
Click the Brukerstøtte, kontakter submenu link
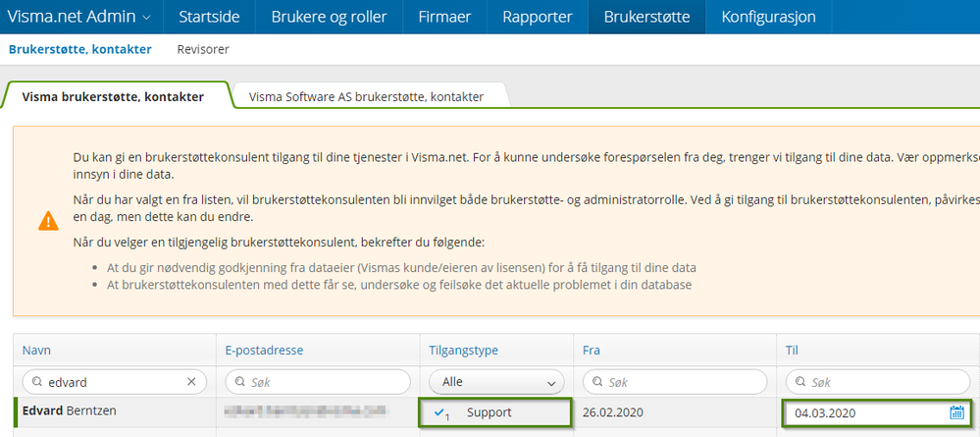79,49
